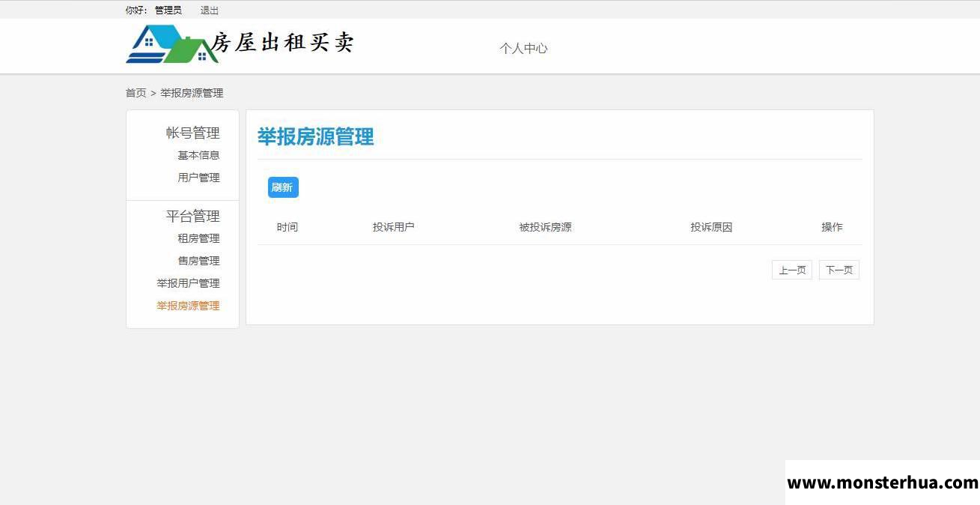Screen dimensions: 980x505
Task: Open 举报用户管理 in the sidebar
Action: click(x=188, y=283)
